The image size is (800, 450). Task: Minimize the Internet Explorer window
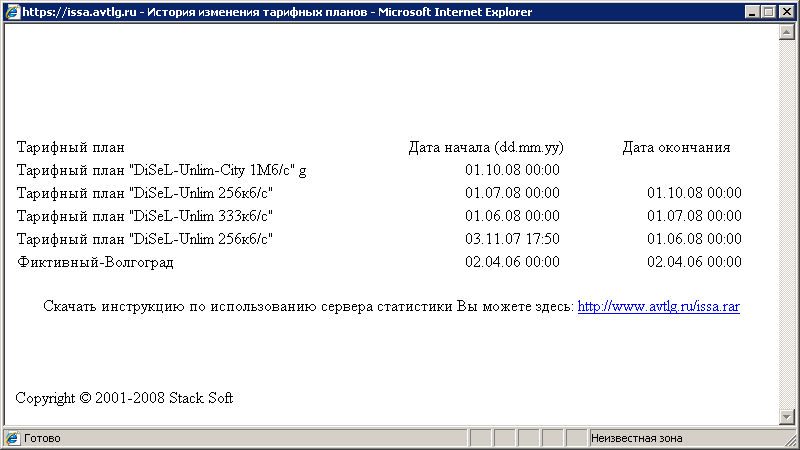pos(751,12)
